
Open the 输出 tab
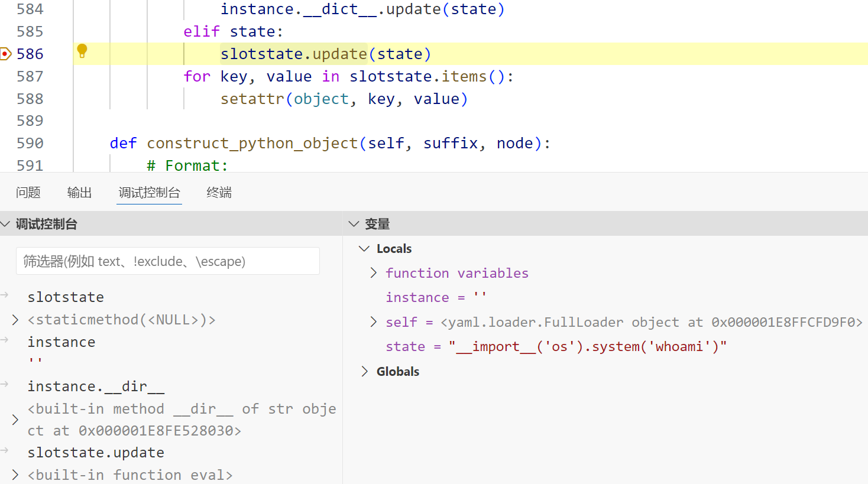click(x=79, y=193)
